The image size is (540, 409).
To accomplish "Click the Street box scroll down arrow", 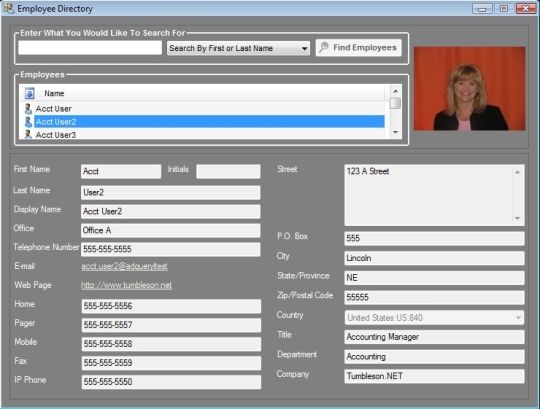I will coord(517,218).
